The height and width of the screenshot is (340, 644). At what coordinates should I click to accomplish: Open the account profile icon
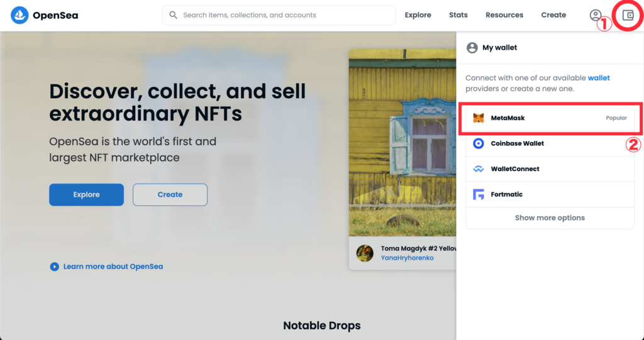coord(595,15)
